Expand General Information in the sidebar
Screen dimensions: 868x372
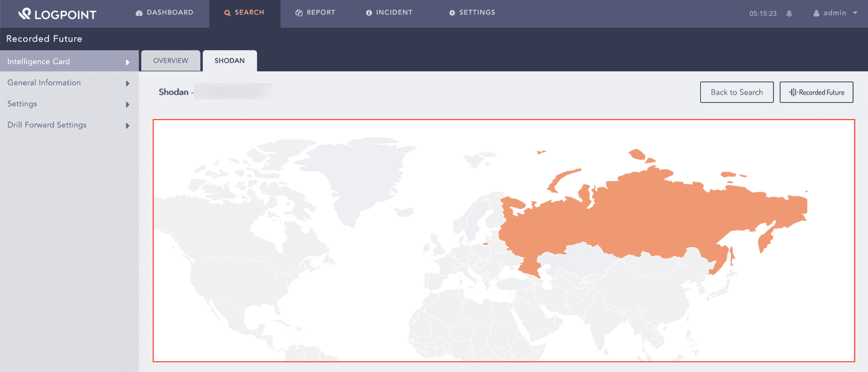(x=128, y=83)
